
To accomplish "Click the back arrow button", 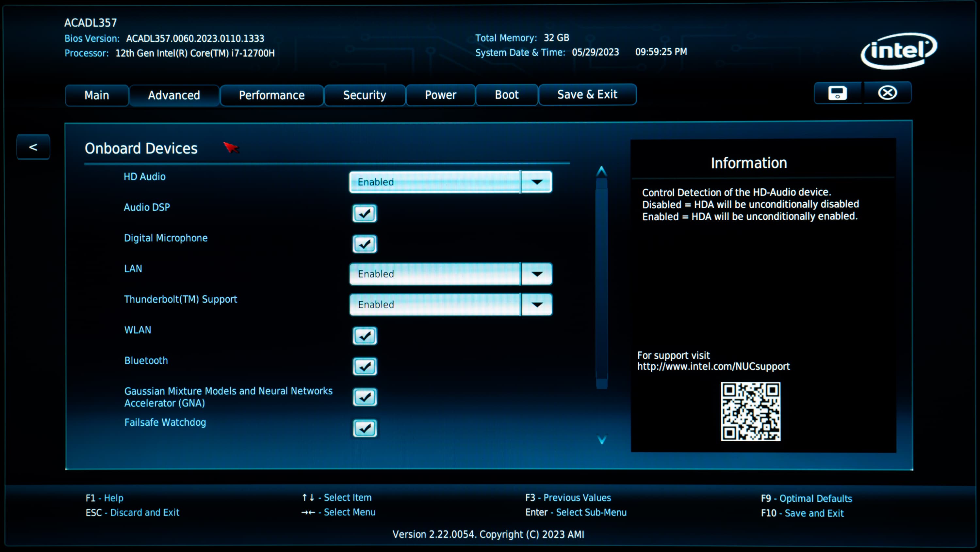I will [x=33, y=147].
